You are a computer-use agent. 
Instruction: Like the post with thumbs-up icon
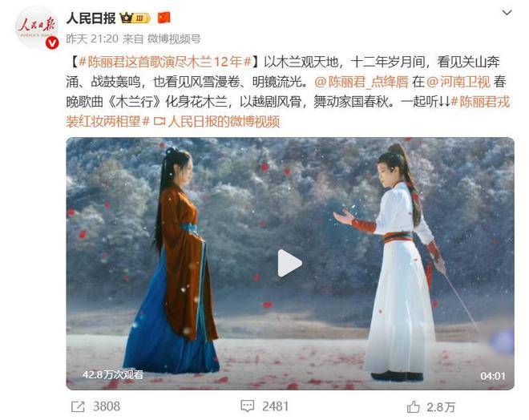coord(413,406)
